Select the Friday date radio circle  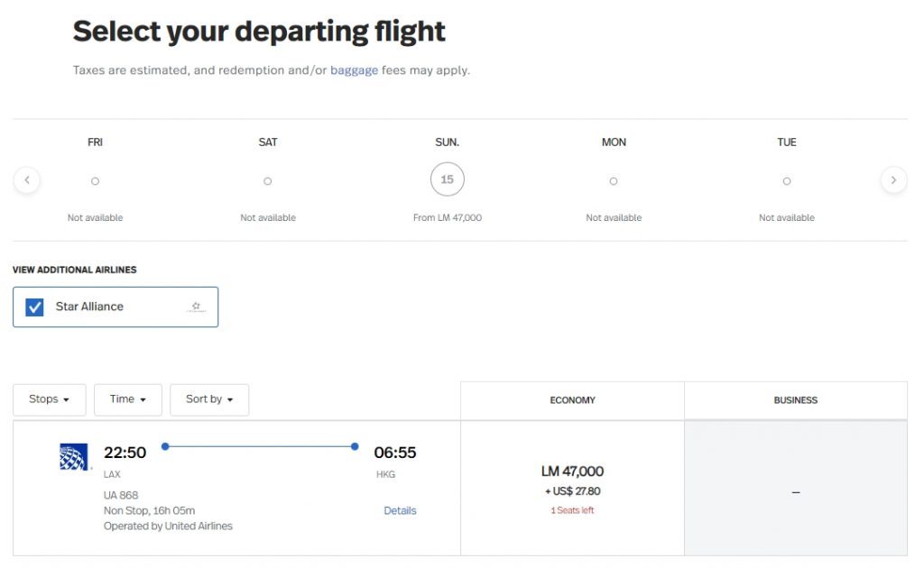[95, 181]
